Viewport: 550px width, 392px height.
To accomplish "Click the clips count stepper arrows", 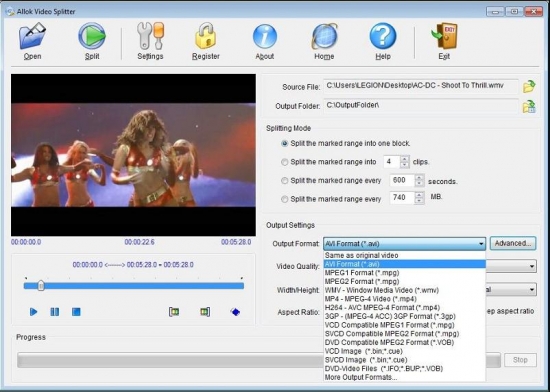I will (405, 162).
